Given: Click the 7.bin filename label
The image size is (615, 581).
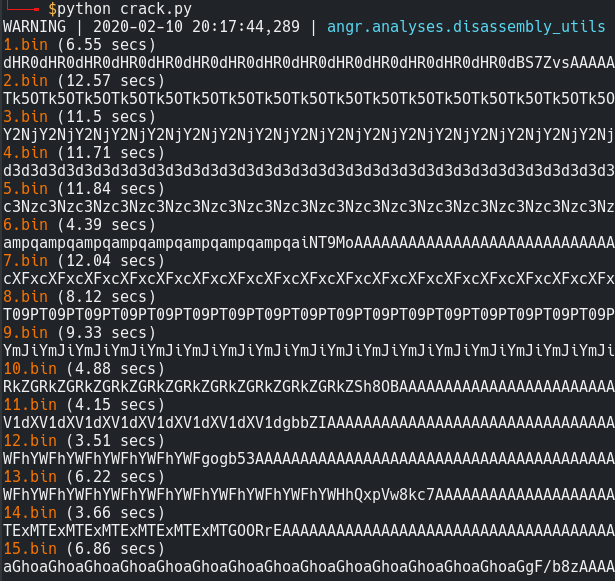Looking at the screenshot, I should point(25,261).
